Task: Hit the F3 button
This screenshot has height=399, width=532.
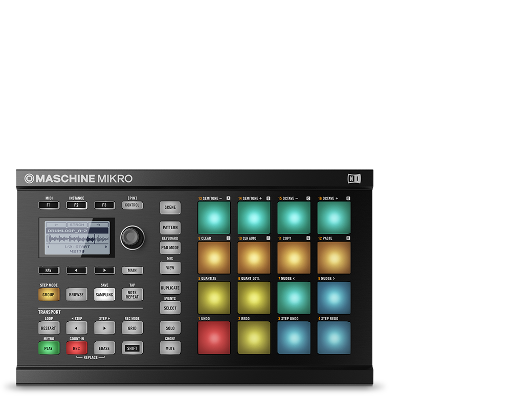Action: click(x=104, y=205)
